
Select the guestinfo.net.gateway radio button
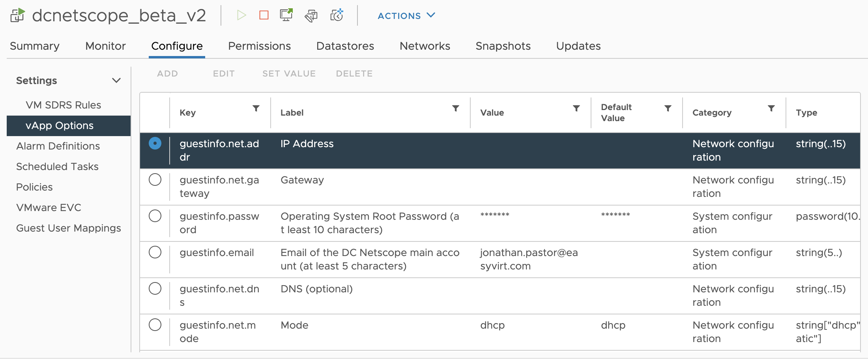(x=155, y=180)
